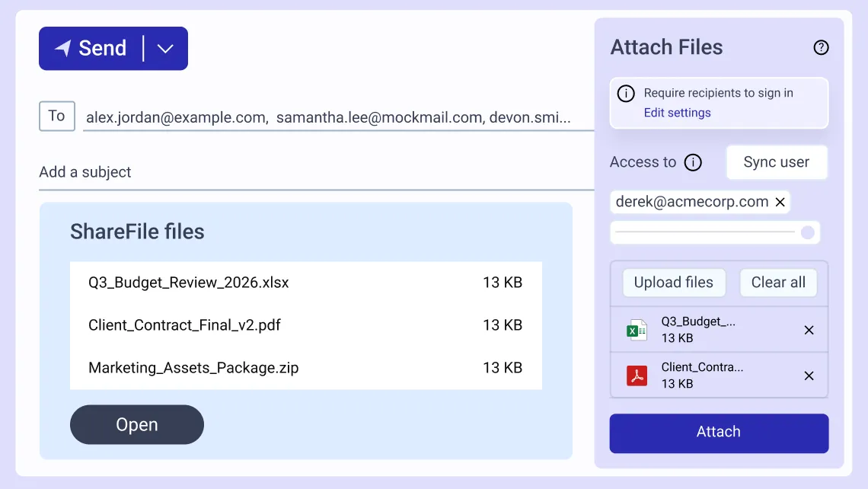Click the Q3_Budget_... attachment name
The height and width of the screenshot is (489, 868).
pos(698,321)
